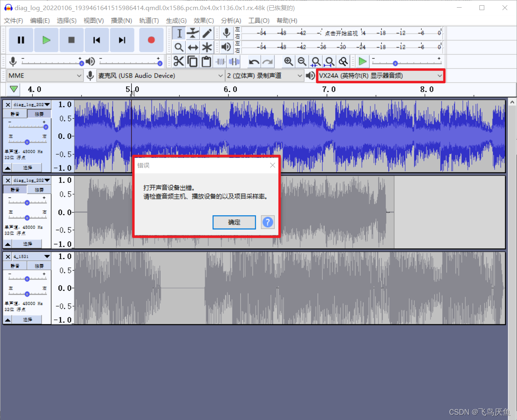Select the Time Shift tool
Image resolution: width=517 pixels, height=420 pixels.
click(x=193, y=47)
